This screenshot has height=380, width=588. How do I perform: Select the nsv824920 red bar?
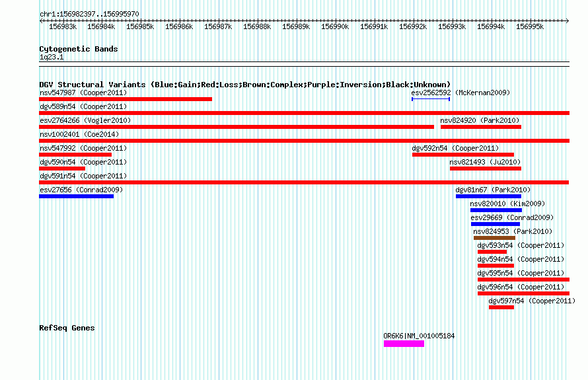(481, 127)
